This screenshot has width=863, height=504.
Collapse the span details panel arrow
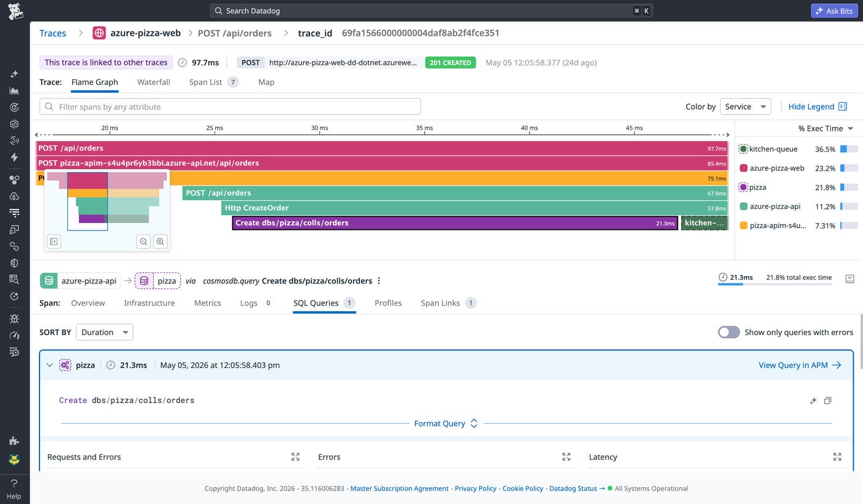[849, 278]
